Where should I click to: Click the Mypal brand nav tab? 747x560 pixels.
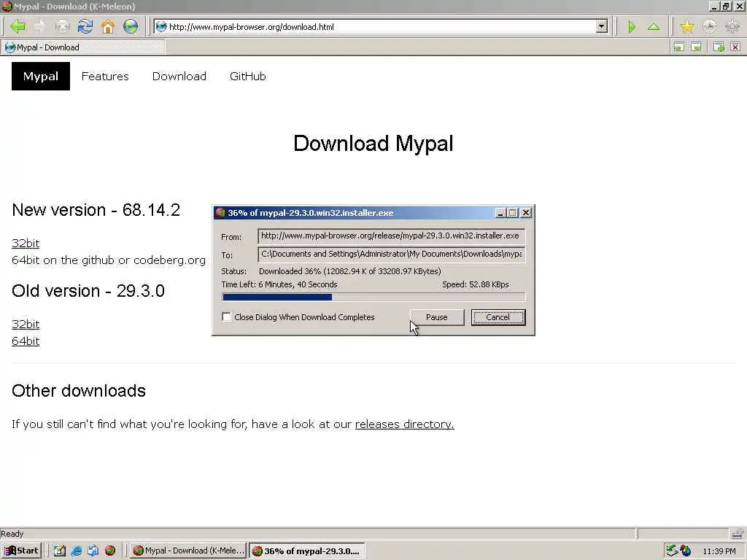click(41, 76)
